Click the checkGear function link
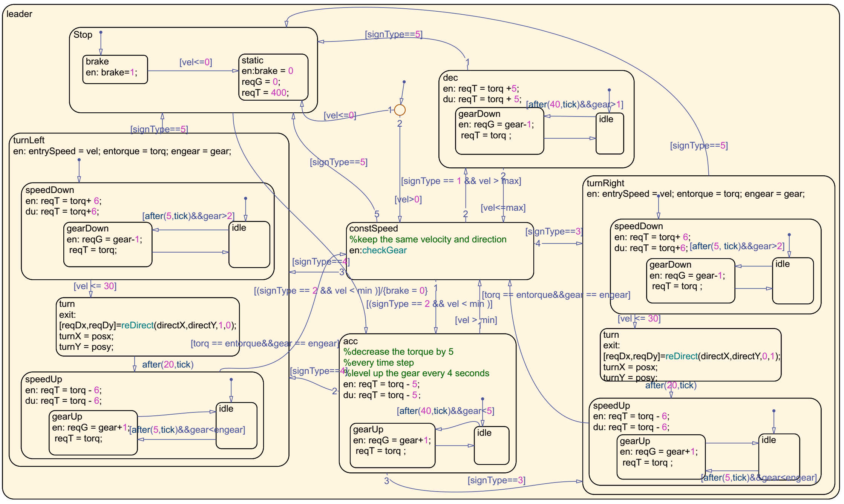This screenshot has height=504, width=844. pos(384,250)
